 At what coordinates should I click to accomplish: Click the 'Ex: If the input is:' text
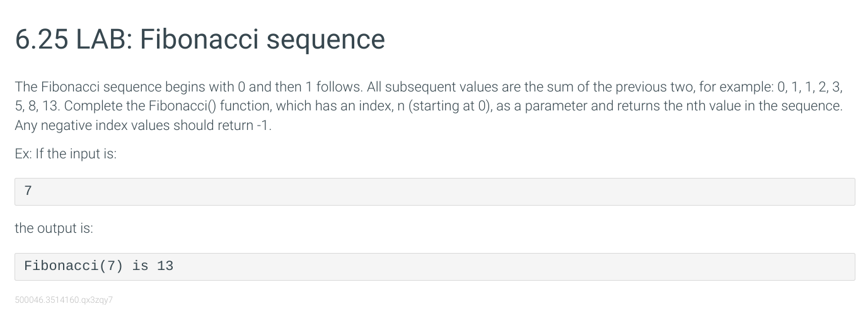coord(66,154)
